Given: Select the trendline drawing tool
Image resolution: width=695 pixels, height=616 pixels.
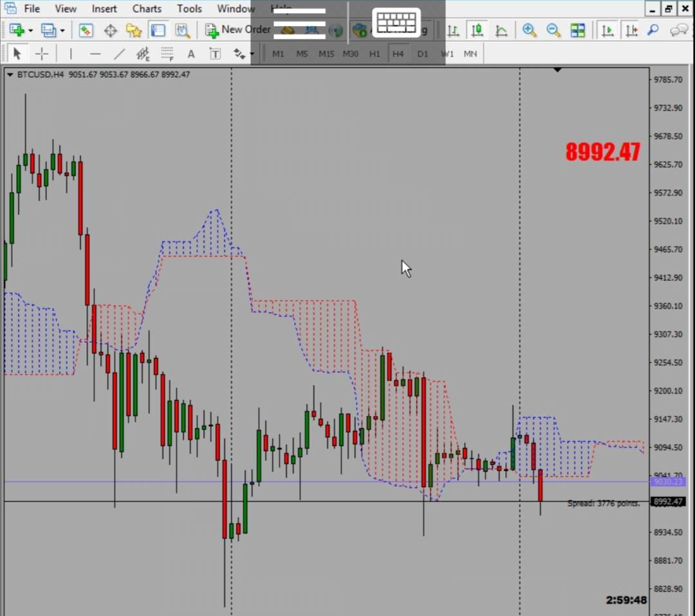Looking at the screenshot, I should pos(119,53).
